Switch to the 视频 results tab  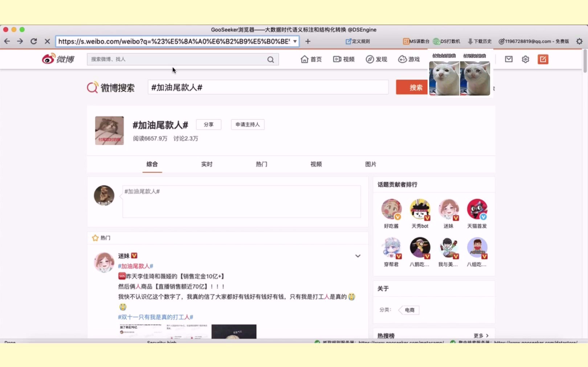[x=316, y=164]
